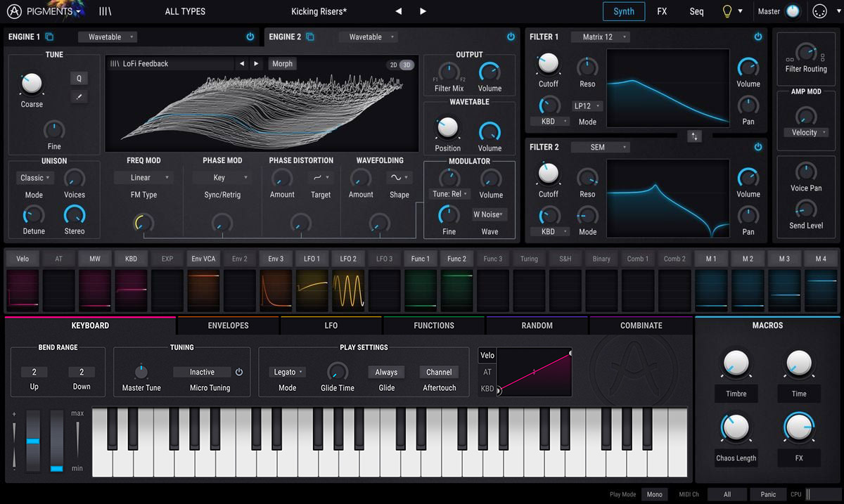The height and width of the screenshot is (504, 844).
Task: Select the next wavetable arrow
Action: click(x=256, y=63)
